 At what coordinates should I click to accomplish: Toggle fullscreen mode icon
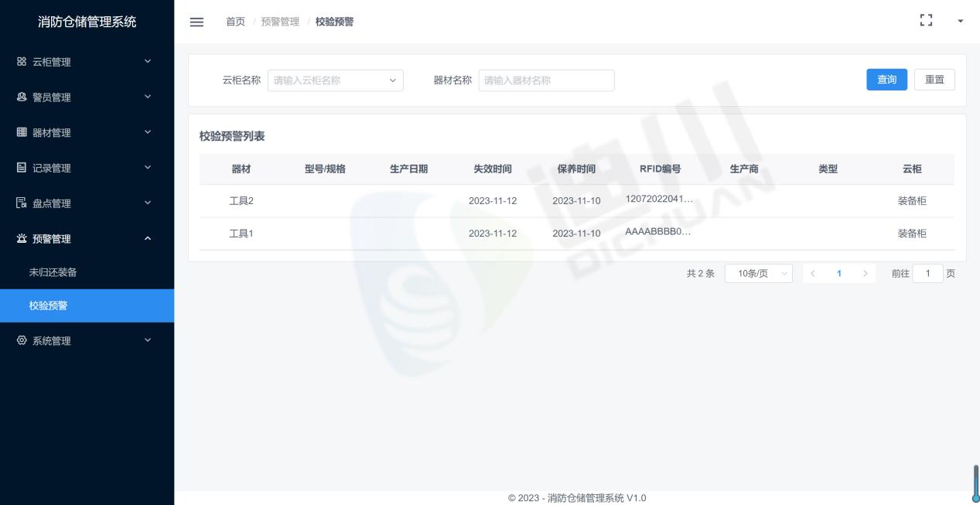pos(925,21)
